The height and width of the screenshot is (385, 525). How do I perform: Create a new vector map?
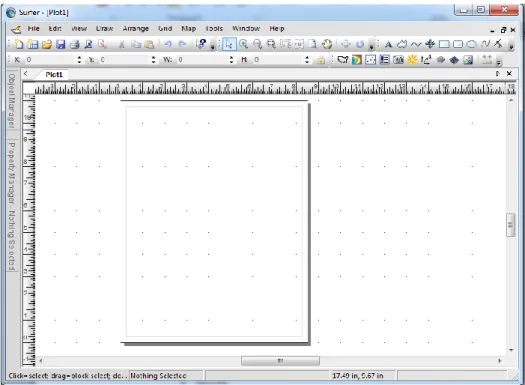[426, 60]
